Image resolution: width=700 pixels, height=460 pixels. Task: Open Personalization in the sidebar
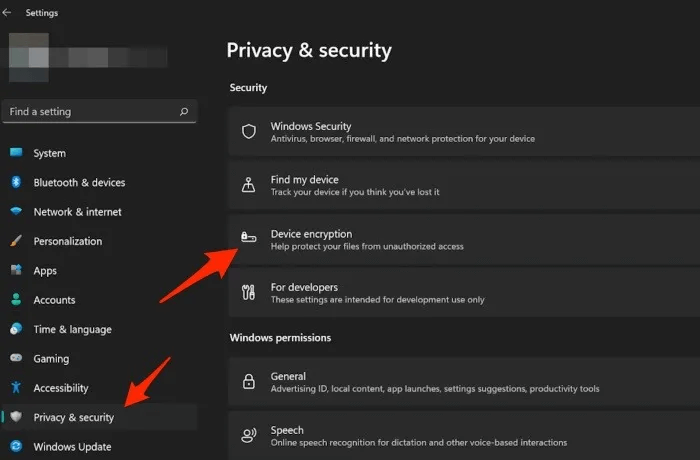(x=67, y=241)
